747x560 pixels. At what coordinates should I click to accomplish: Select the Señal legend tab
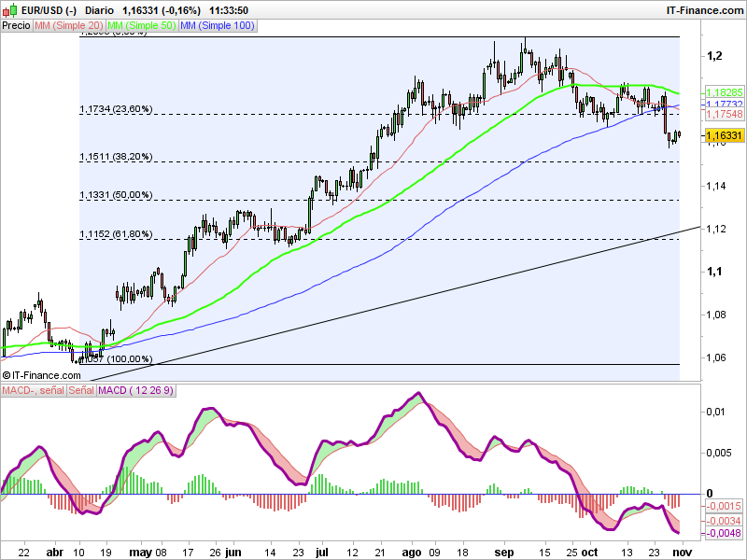(x=81, y=390)
